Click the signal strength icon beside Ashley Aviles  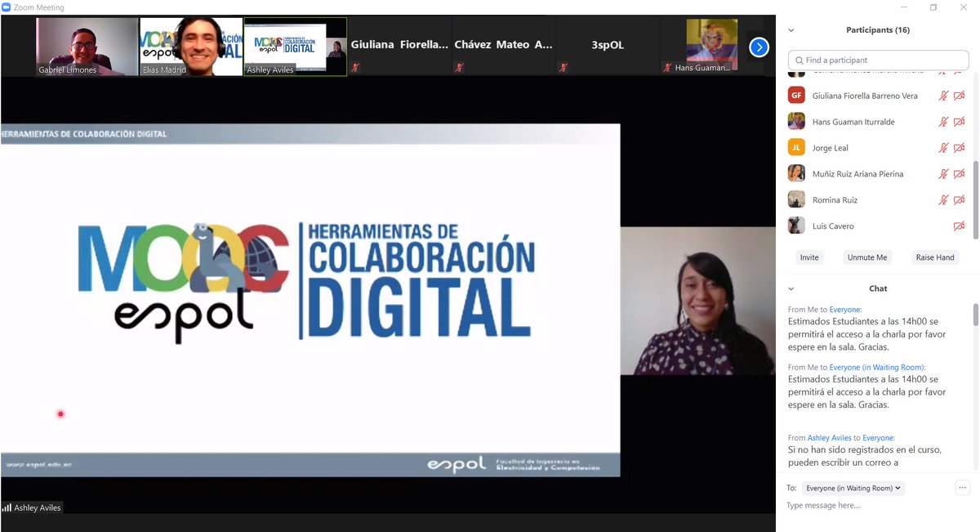click(7, 507)
